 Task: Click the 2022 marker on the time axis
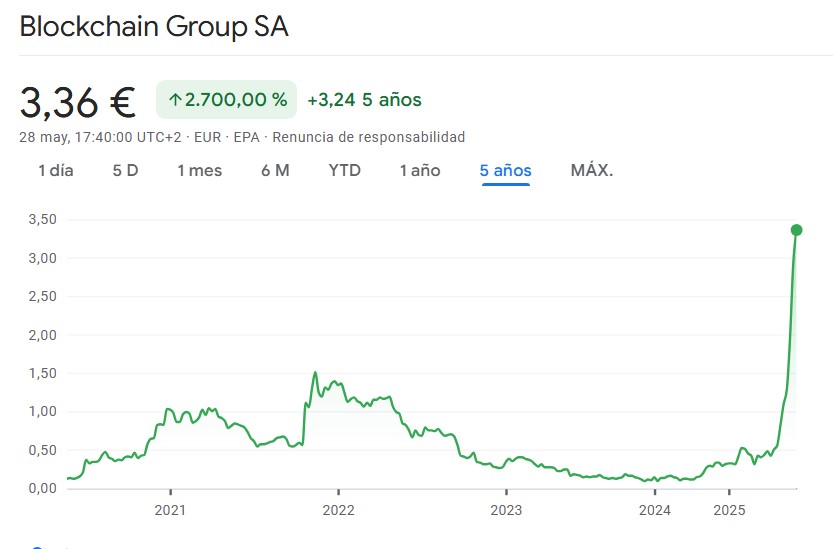click(339, 508)
